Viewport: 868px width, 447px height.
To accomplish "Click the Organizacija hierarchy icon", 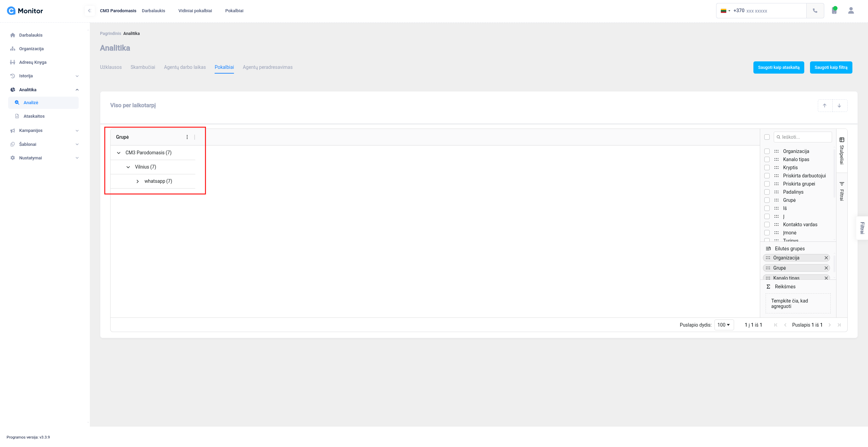I will (x=13, y=49).
